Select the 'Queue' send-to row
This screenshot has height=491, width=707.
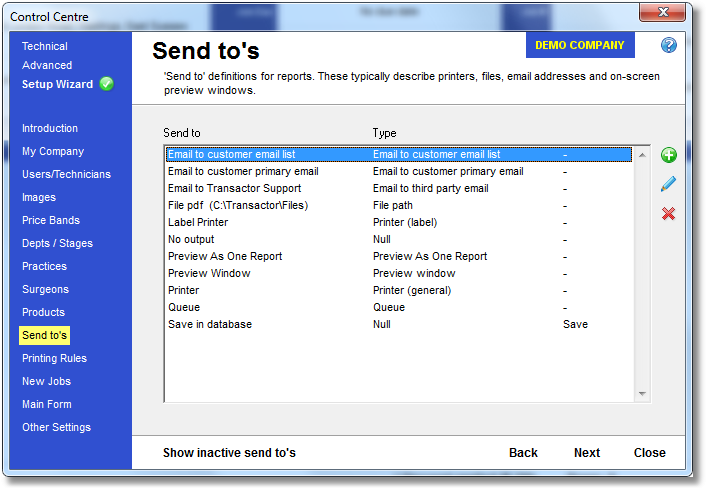(x=399, y=307)
